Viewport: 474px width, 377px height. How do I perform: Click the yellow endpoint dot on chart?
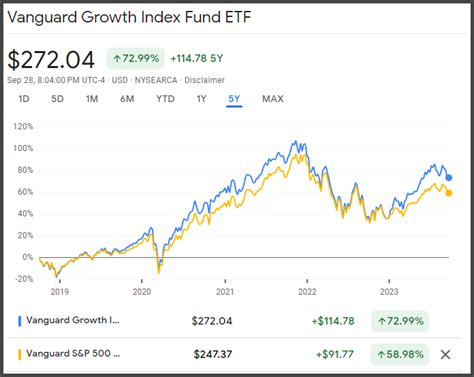point(449,193)
